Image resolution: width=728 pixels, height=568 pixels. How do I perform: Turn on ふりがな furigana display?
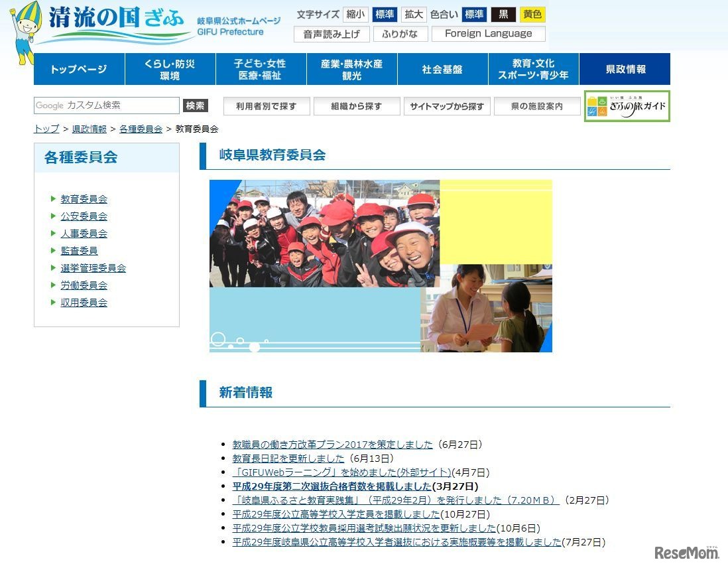click(400, 34)
